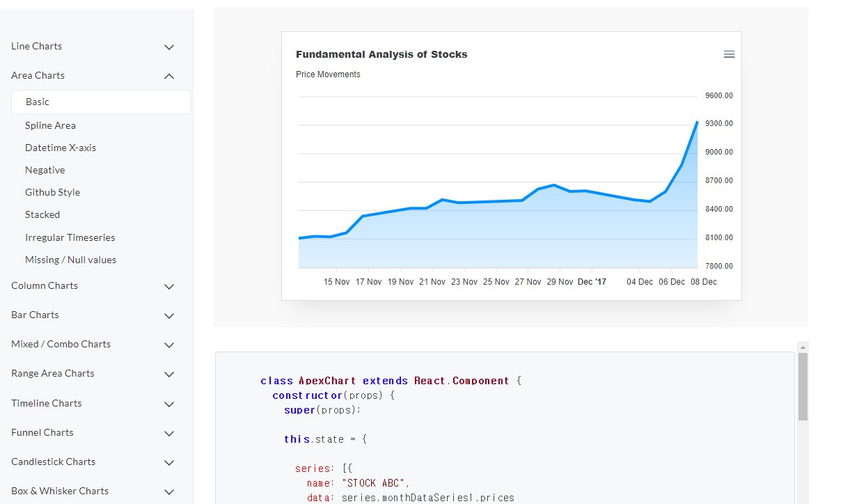Click the code panel scroll-up arrow
This screenshot has width=843, height=504.
(803, 347)
